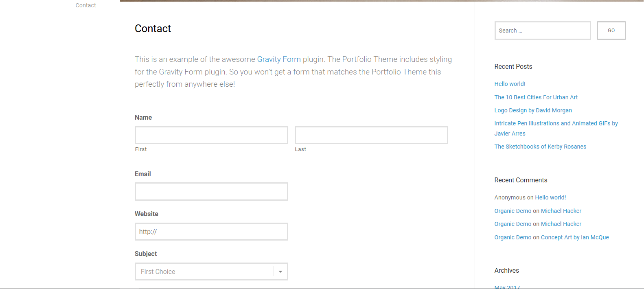Viewport: 644px width, 289px height.
Task: Click into the Search field
Action: [x=542, y=31]
